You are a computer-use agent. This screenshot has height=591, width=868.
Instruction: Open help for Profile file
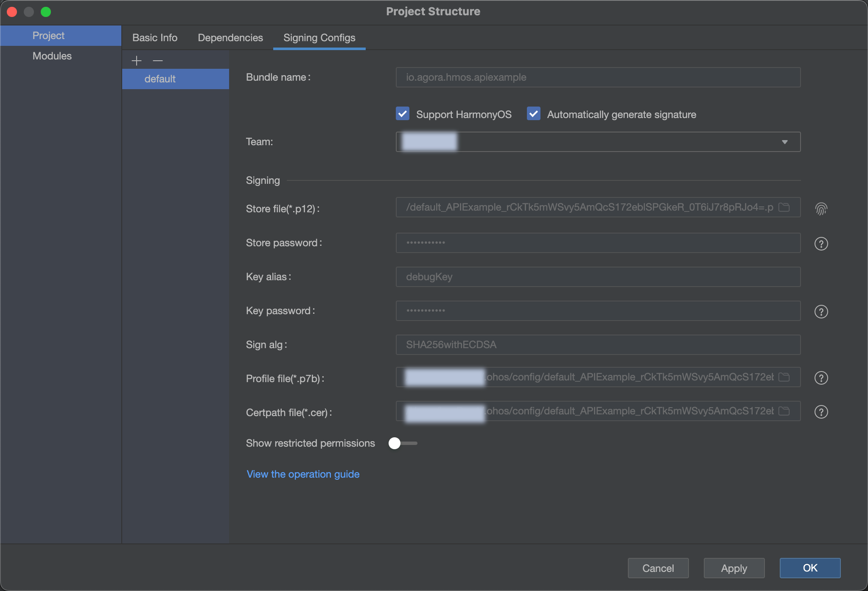point(821,378)
